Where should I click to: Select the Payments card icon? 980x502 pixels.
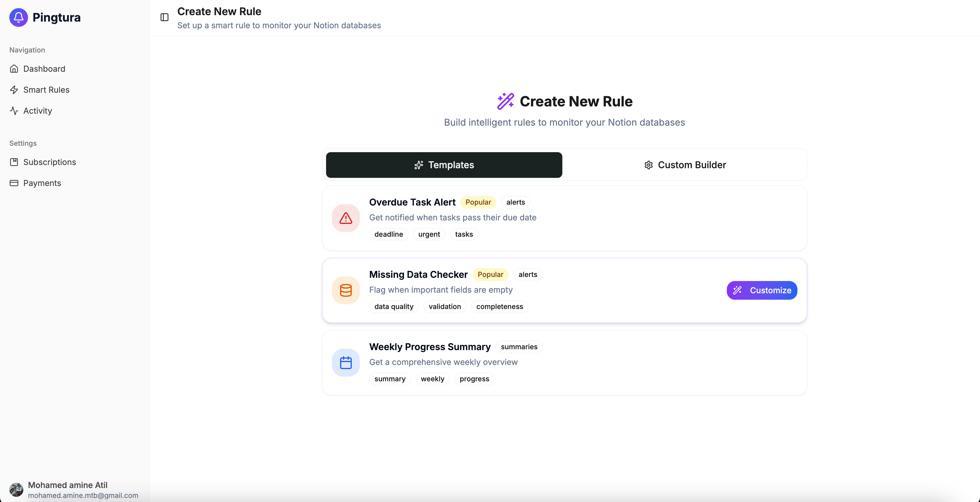tap(14, 183)
